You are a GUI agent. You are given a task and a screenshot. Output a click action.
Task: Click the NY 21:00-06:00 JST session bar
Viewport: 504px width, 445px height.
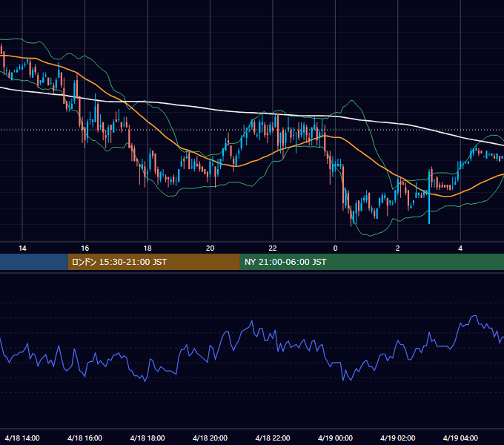coord(372,262)
